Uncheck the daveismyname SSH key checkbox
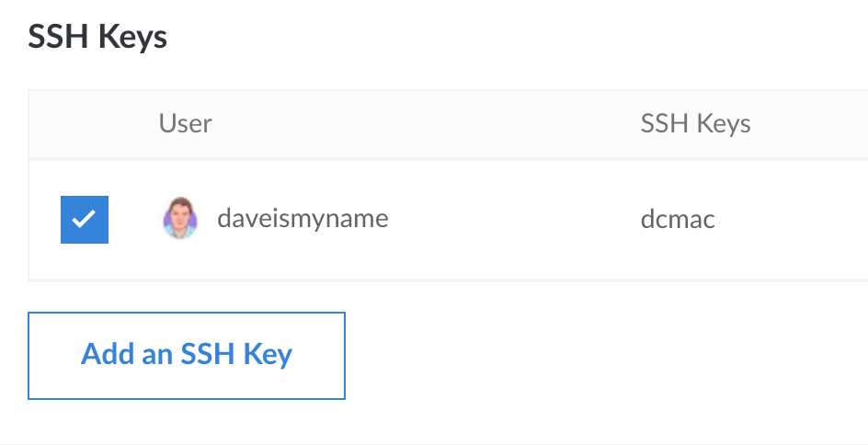The height and width of the screenshot is (445, 868). click(85, 219)
